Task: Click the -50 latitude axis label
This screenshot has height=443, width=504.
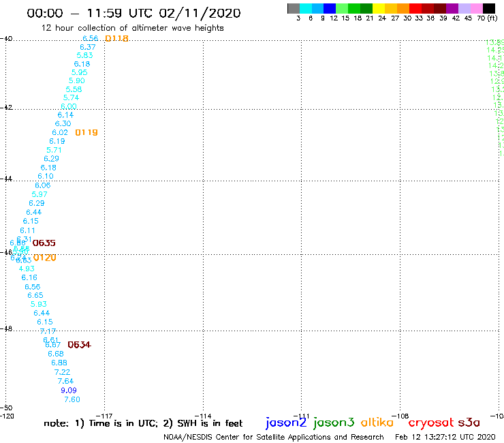Action: point(6,408)
